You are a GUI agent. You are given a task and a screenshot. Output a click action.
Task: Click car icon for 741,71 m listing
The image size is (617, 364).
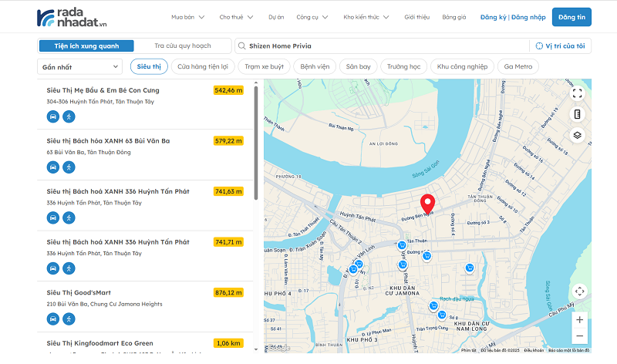[53, 268]
